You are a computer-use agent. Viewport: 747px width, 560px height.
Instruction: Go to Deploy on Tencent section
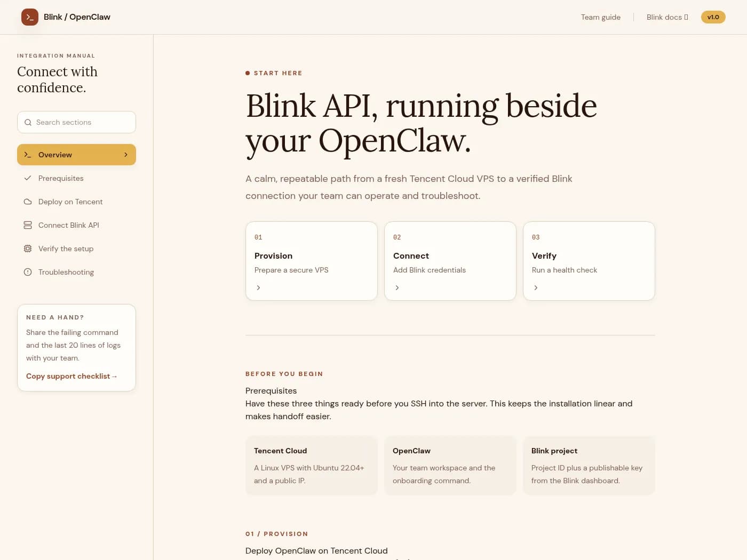pos(76,202)
